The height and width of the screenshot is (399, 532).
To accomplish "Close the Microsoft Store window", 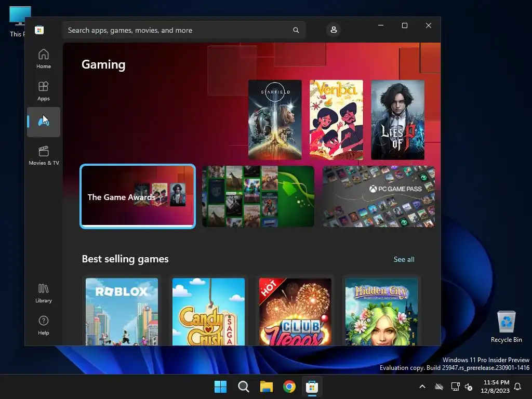I will 429,25.
